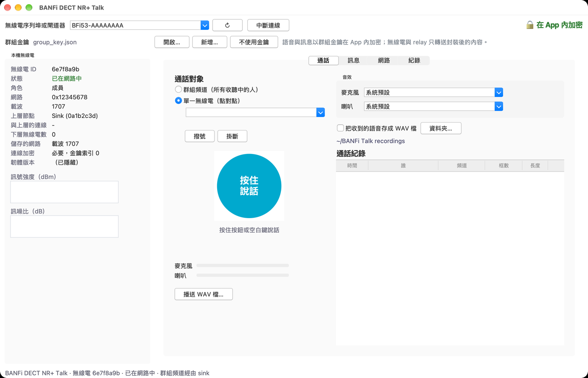Click the 掛斷 button
The width and height of the screenshot is (588, 378).
point(232,136)
